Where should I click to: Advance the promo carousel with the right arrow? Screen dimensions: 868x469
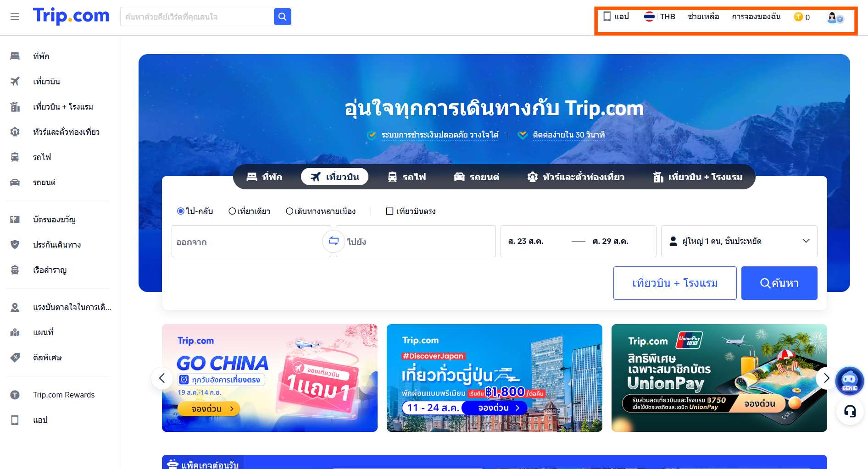pos(827,378)
